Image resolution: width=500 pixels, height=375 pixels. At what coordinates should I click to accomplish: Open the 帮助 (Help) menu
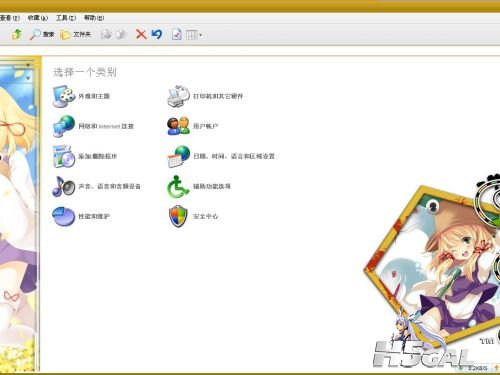point(94,18)
